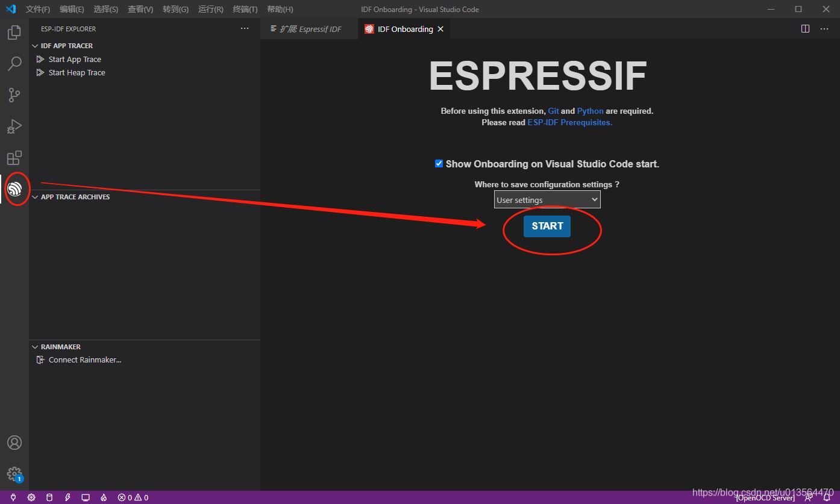Screen dimensions: 840x504
Task: Click the [OpenOCD Server] status bar entry
Action: pos(765,497)
